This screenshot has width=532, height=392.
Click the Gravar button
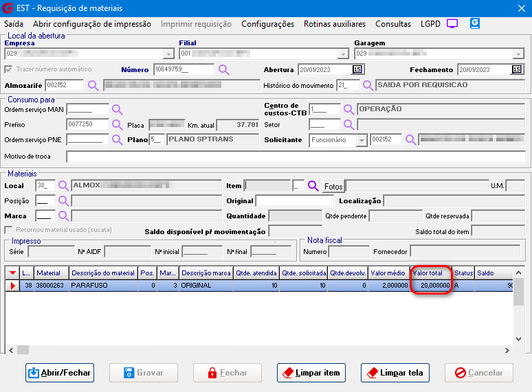click(144, 373)
